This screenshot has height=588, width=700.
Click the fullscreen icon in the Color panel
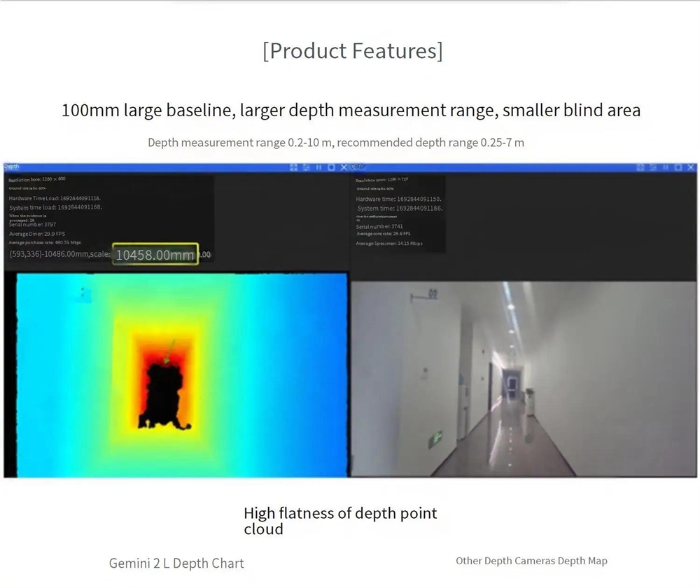(640, 167)
